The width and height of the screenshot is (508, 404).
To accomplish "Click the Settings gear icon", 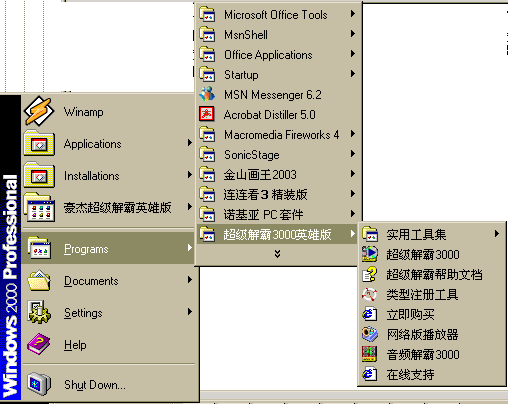I will [x=39, y=312].
